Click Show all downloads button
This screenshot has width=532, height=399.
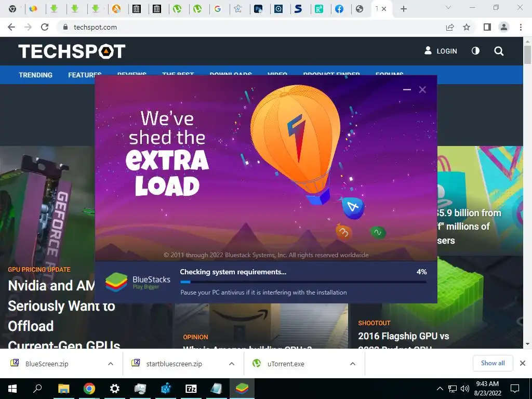[493, 363]
